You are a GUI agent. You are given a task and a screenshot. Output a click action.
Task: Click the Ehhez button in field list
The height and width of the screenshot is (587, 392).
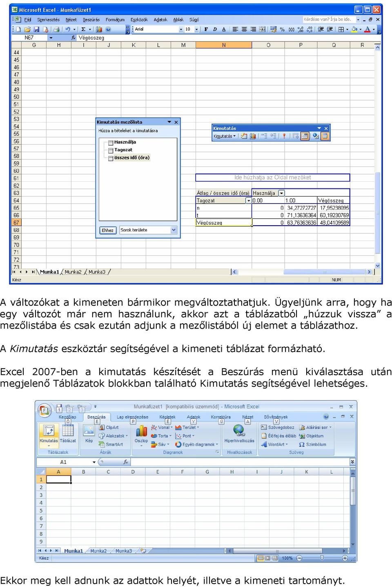(108, 230)
